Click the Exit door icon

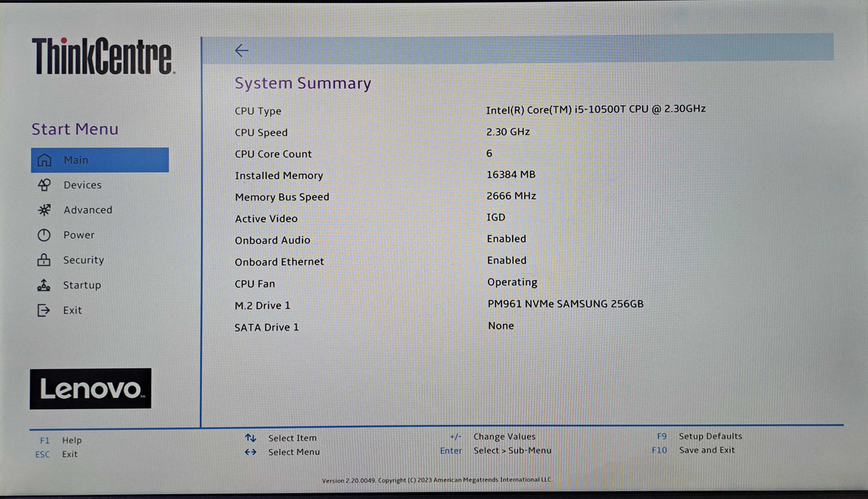44,310
